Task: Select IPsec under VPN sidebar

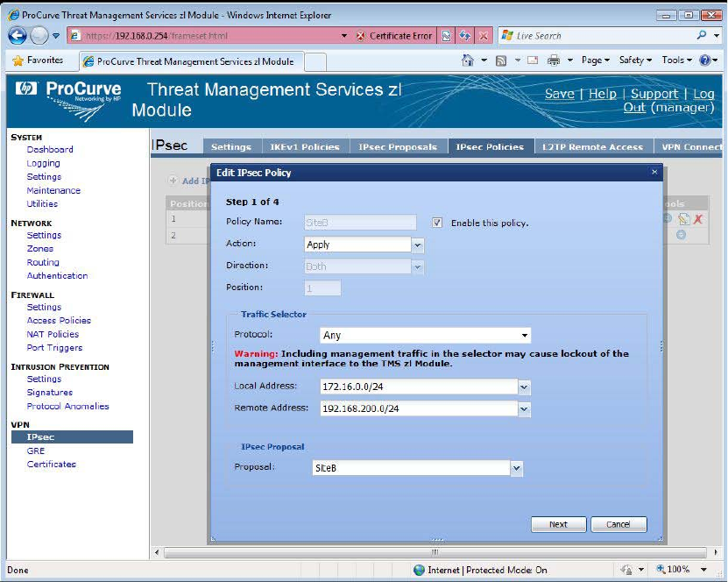Action: [x=72, y=436]
